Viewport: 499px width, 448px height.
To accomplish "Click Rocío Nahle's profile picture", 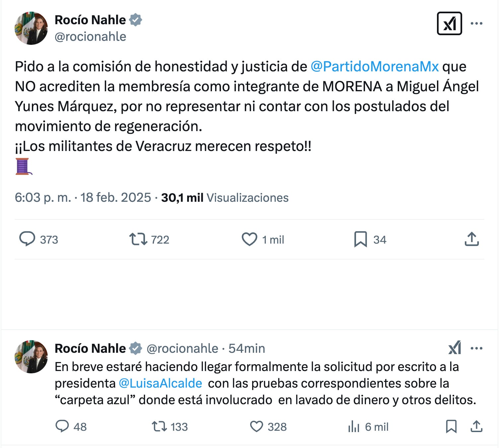I will [x=32, y=28].
